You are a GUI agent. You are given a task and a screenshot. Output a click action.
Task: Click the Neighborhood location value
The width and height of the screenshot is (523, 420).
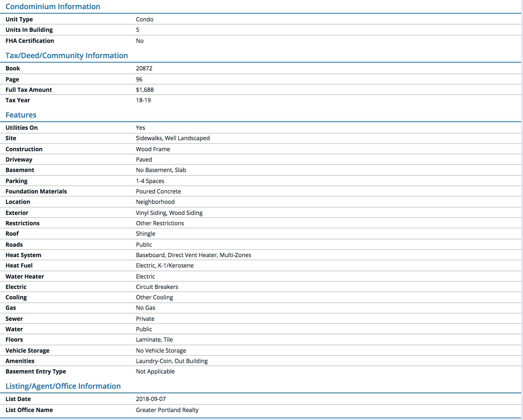[155, 202]
